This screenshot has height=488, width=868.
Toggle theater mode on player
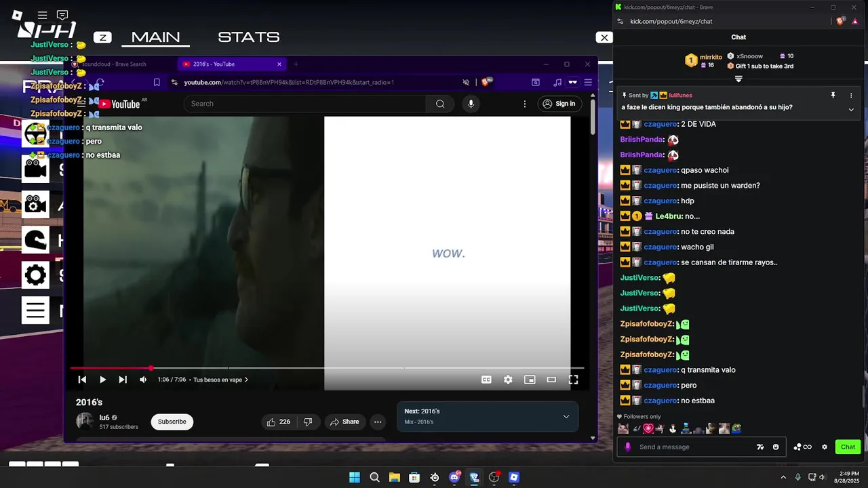551,380
